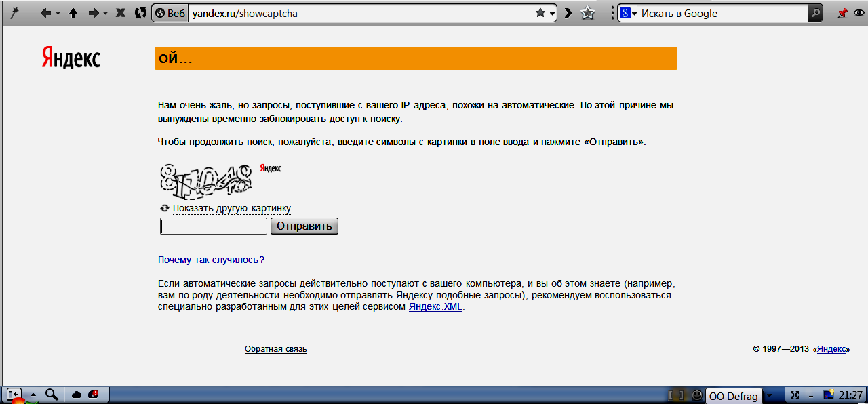Click the wand icon in the browser toolbar
The height and width of the screenshot is (404, 868).
13,13
